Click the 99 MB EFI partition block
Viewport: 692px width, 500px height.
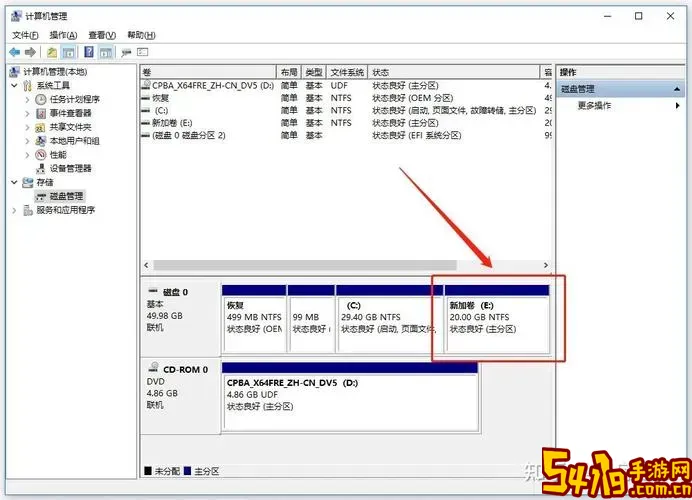coord(312,319)
